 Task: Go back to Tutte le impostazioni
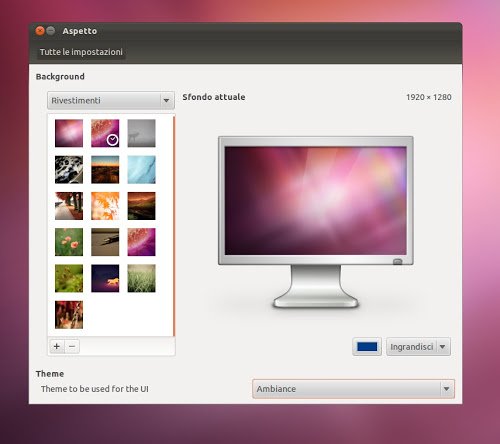click(x=81, y=52)
